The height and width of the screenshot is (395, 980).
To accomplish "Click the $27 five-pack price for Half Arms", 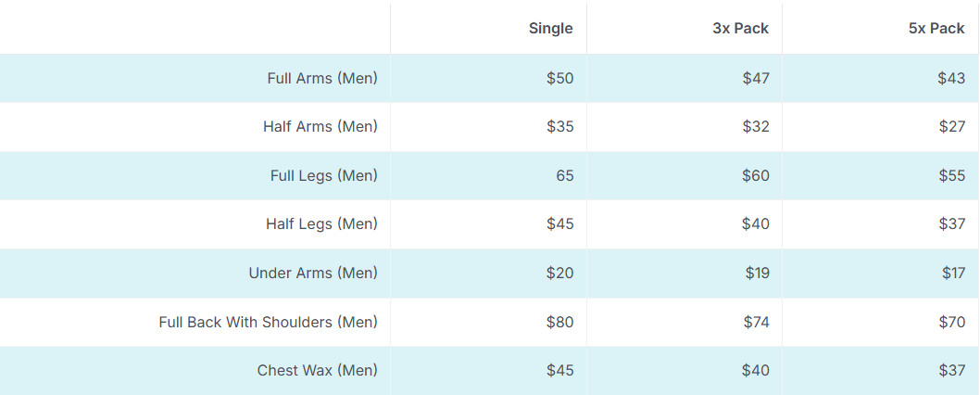I will [x=952, y=126].
